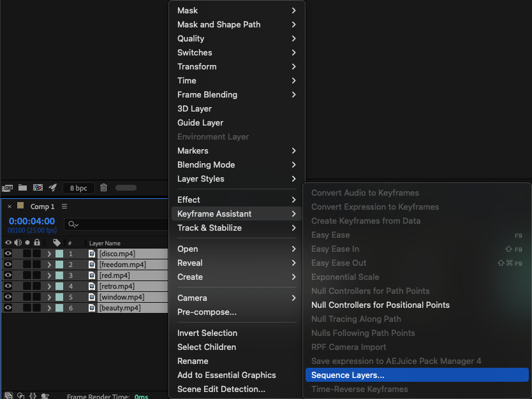The image size is (532, 399).
Task: Click the New Composition icon
Action: coord(38,187)
